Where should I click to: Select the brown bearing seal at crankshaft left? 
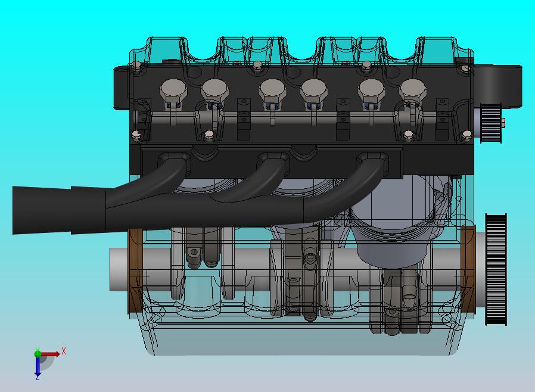135,271
